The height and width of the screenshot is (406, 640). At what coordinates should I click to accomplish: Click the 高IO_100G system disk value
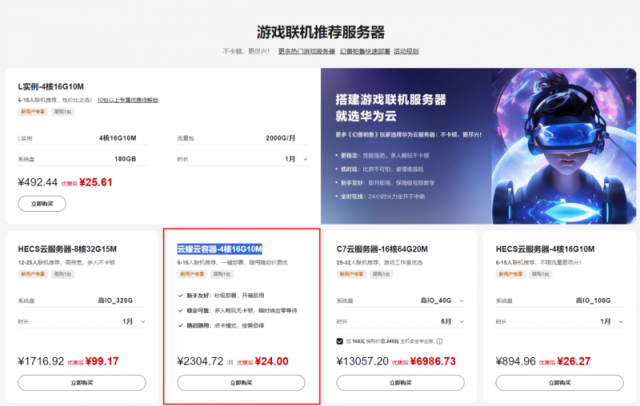593,300
